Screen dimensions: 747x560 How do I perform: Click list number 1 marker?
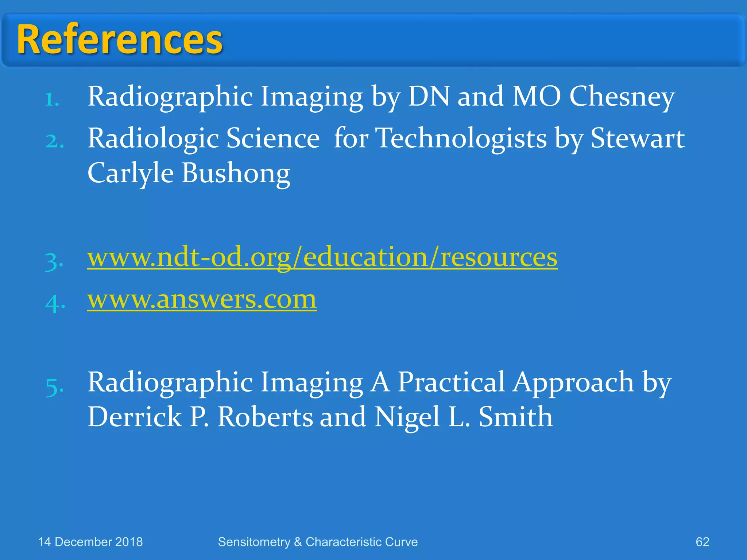(52, 100)
